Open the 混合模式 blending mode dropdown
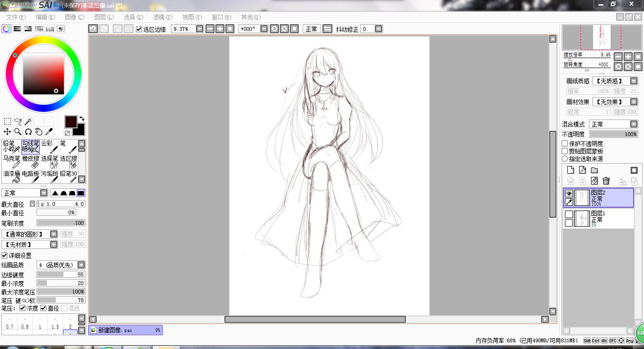Screen dimensions: 644x349 coord(634,124)
